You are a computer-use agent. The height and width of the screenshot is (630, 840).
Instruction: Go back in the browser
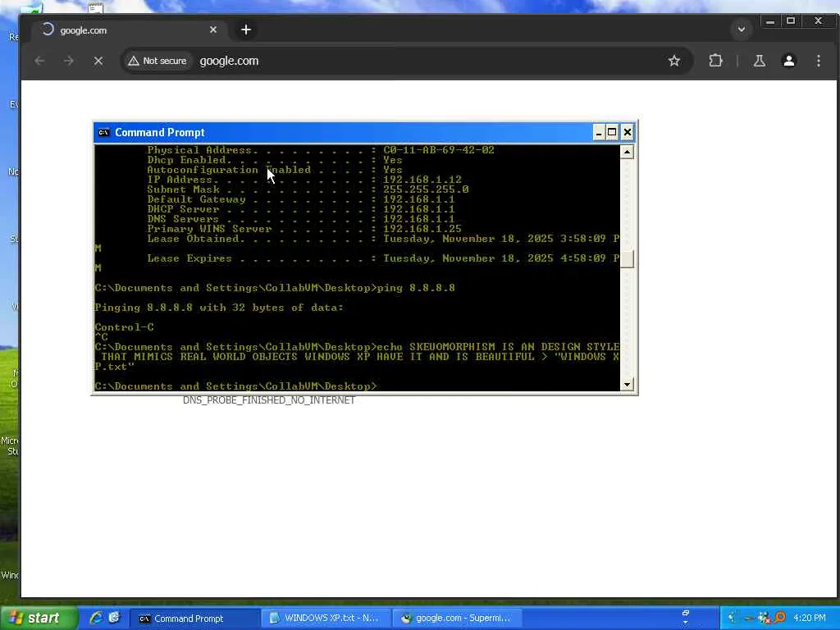click(x=39, y=61)
